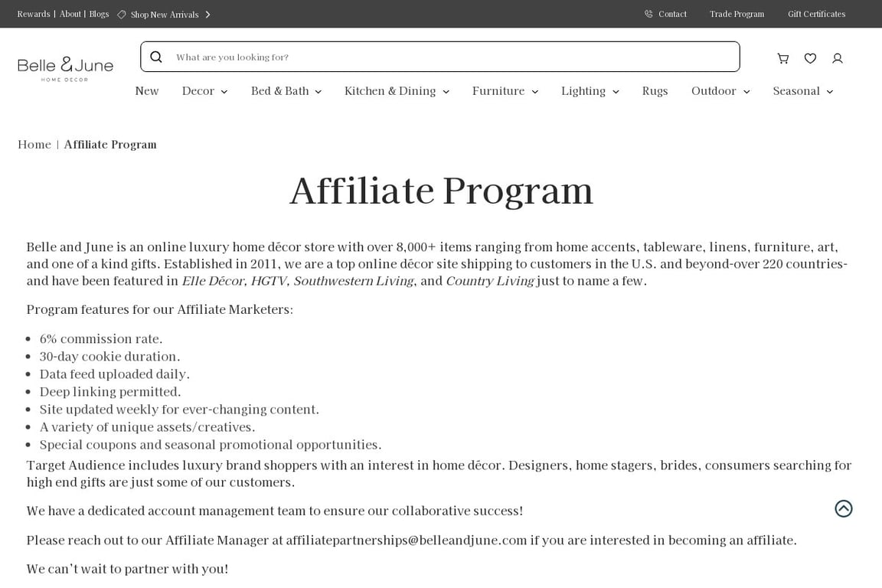Expand the Decor menu chevron
This screenshot has height=588, width=882.
point(224,92)
